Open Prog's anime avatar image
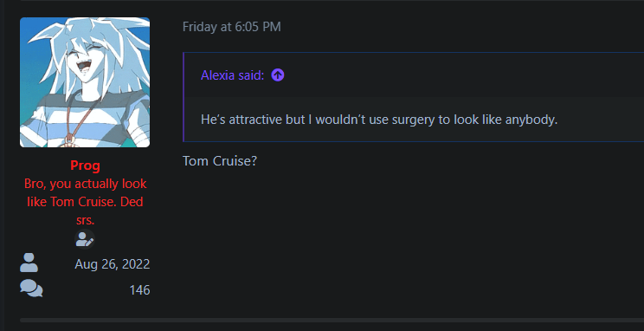Image resolution: width=644 pixels, height=331 pixels. coord(85,82)
